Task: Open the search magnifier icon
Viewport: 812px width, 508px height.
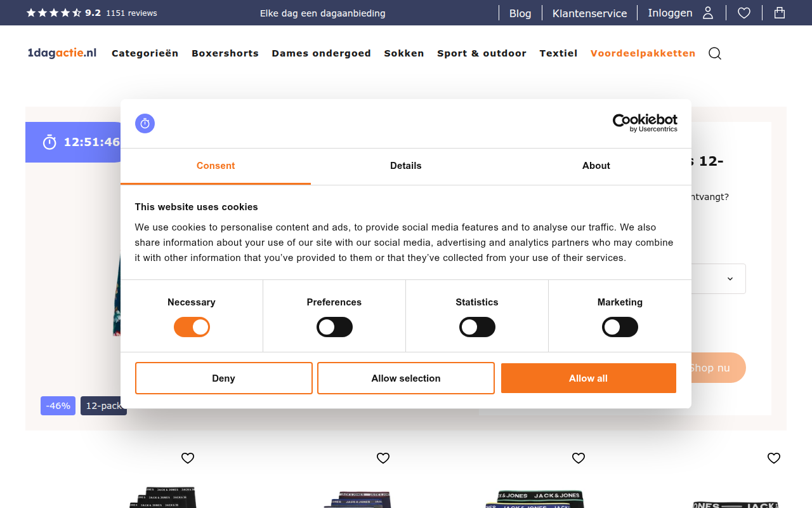Action: [x=715, y=53]
